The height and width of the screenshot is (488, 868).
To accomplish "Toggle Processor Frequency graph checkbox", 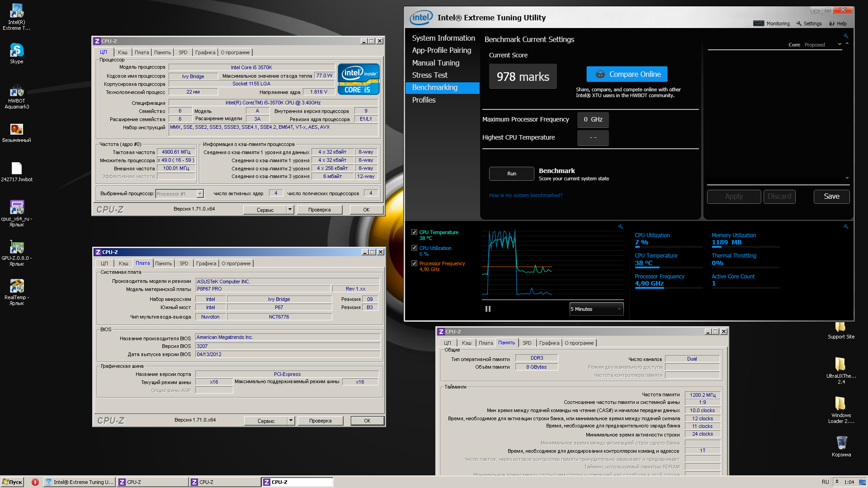I will [x=414, y=263].
